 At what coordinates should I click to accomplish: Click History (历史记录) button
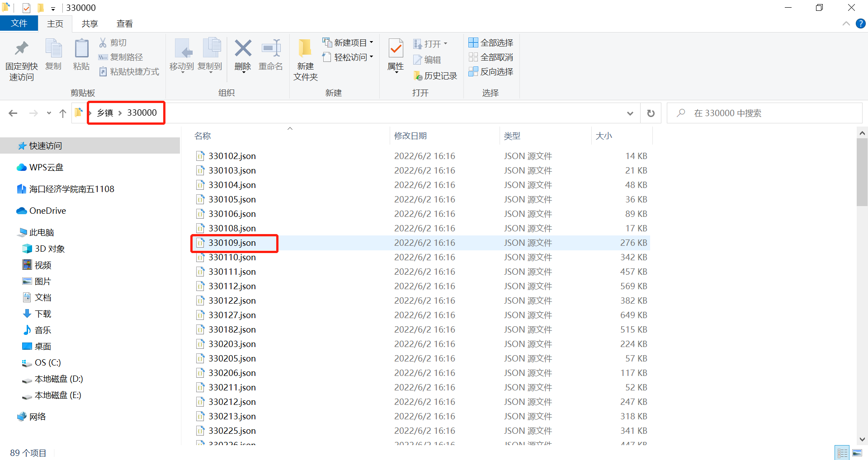435,76
